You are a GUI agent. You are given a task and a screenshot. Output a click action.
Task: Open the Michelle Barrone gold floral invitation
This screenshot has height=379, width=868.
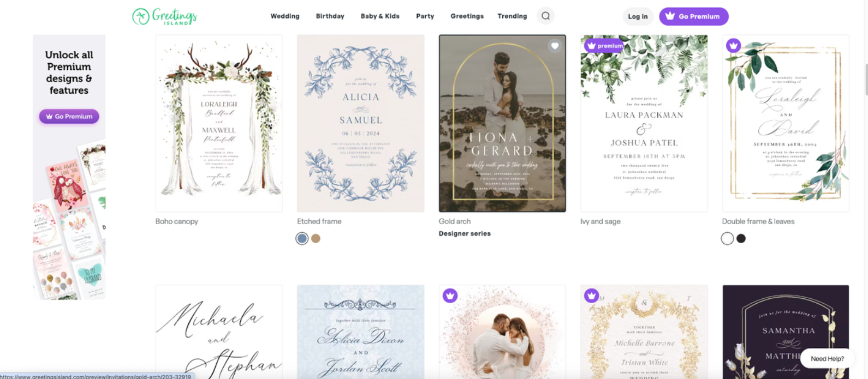click(x=644, y=332)
